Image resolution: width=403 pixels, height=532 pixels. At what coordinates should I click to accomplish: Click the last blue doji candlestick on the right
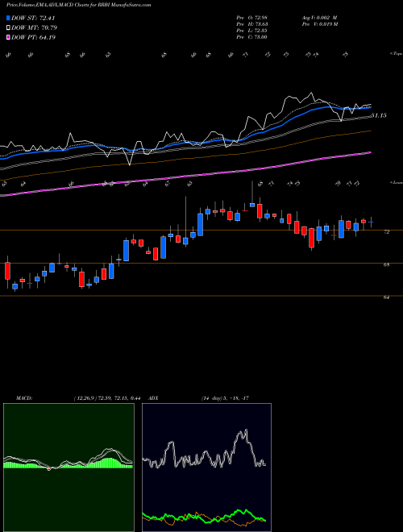pyautogui.click(x=371, y=222)
